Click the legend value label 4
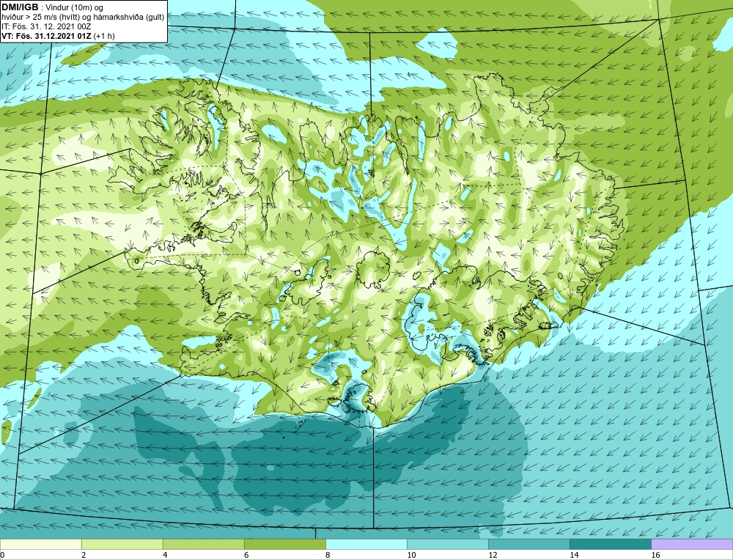Screen dimensions: 733x560 (165, 555)
